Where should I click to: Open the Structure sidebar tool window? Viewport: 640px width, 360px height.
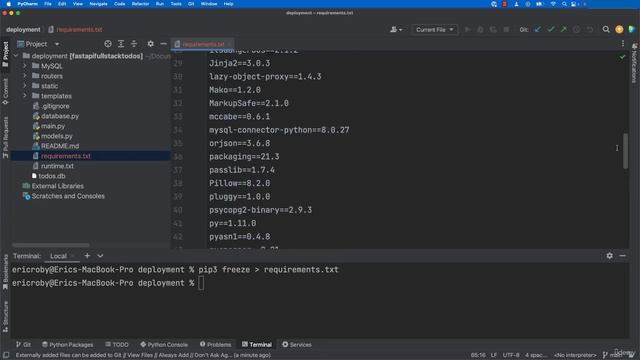tap(5, 316)
